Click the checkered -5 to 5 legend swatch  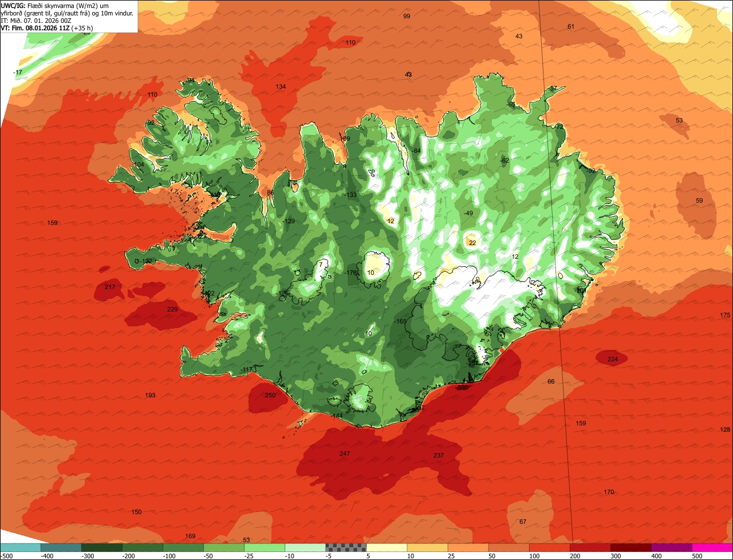346,547
